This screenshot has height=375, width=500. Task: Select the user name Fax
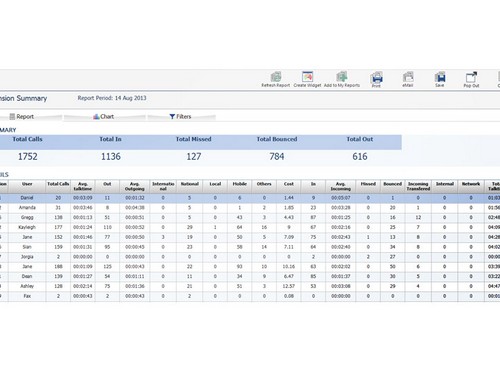point(27,296)
